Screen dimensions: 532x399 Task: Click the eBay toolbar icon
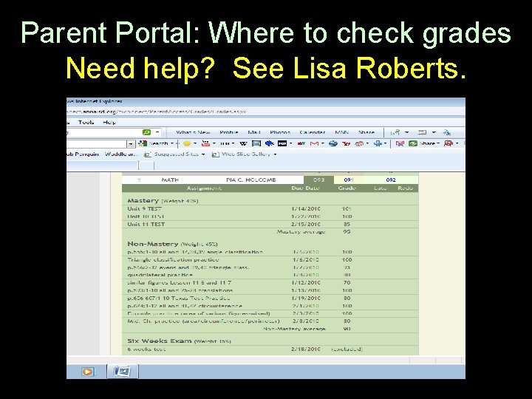[301, 143]
